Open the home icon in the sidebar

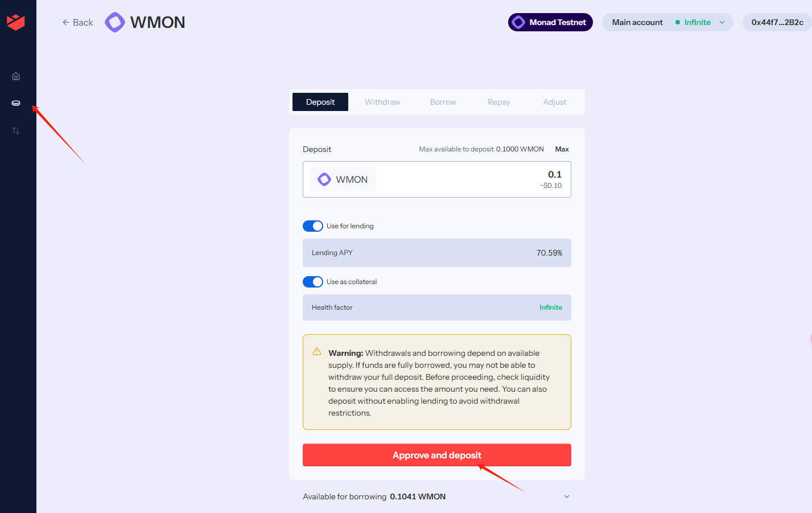(x=16, y=76)
